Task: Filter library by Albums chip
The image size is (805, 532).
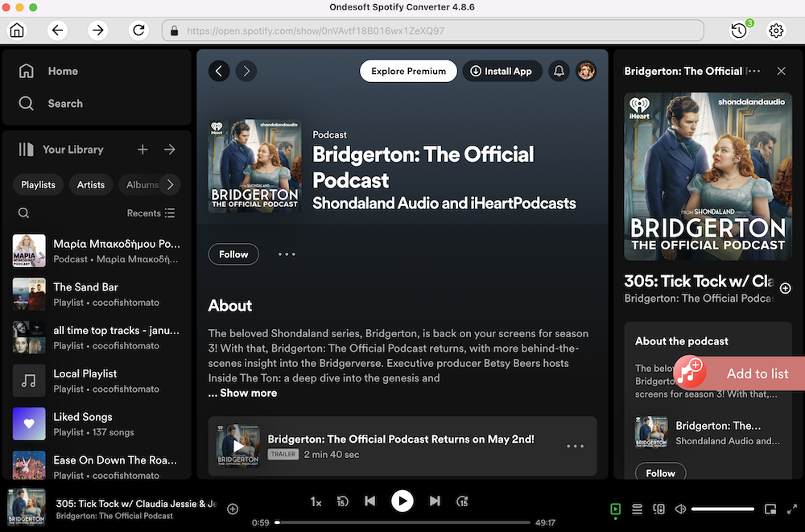Action: (x=139, y=184)
